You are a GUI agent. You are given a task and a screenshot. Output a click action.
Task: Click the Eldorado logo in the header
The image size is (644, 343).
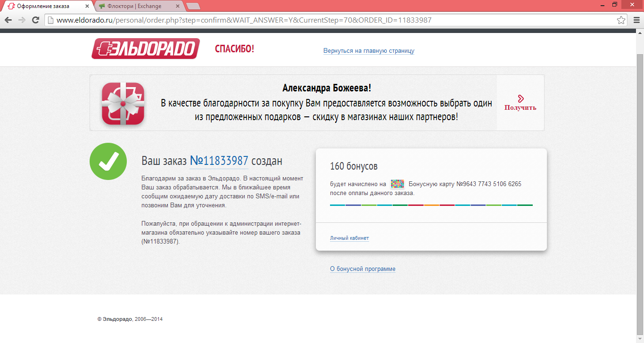146,49
